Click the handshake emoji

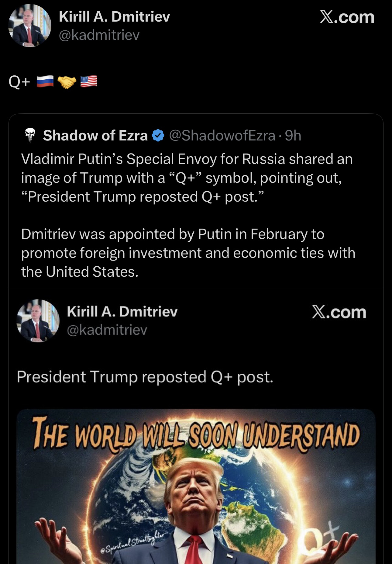click(x=67, y=81)
